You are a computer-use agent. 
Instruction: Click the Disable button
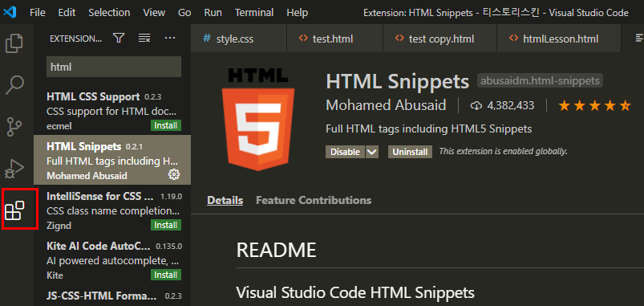click(x=345, y=152)
